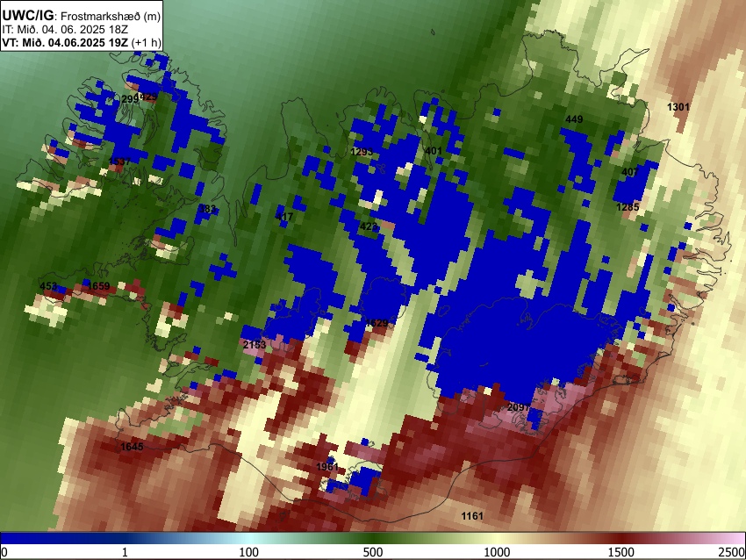Click the freezing color scale gradient bar
The height and width of the screenshot is (560, 746).
pos(373,538)
